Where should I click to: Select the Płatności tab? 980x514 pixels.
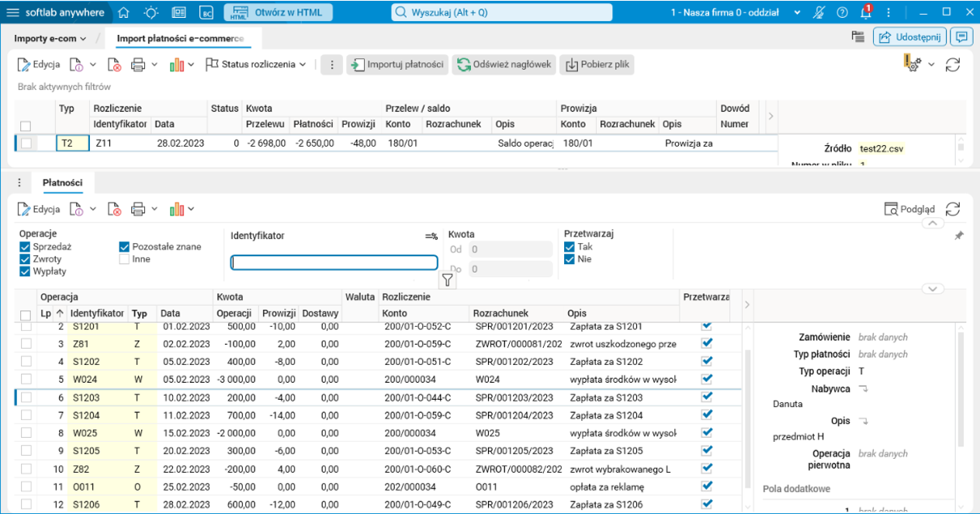(x=62, y=182)
